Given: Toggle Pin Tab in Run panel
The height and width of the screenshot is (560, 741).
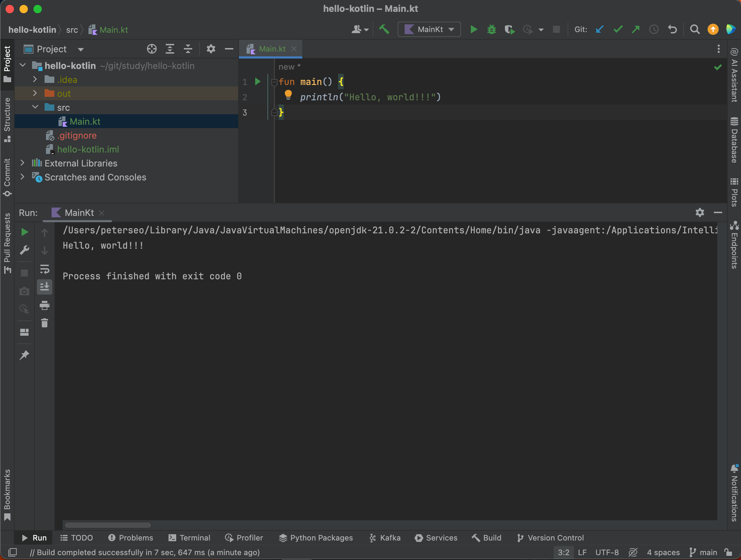Looking at the screenshot, I should pos(24,355).
